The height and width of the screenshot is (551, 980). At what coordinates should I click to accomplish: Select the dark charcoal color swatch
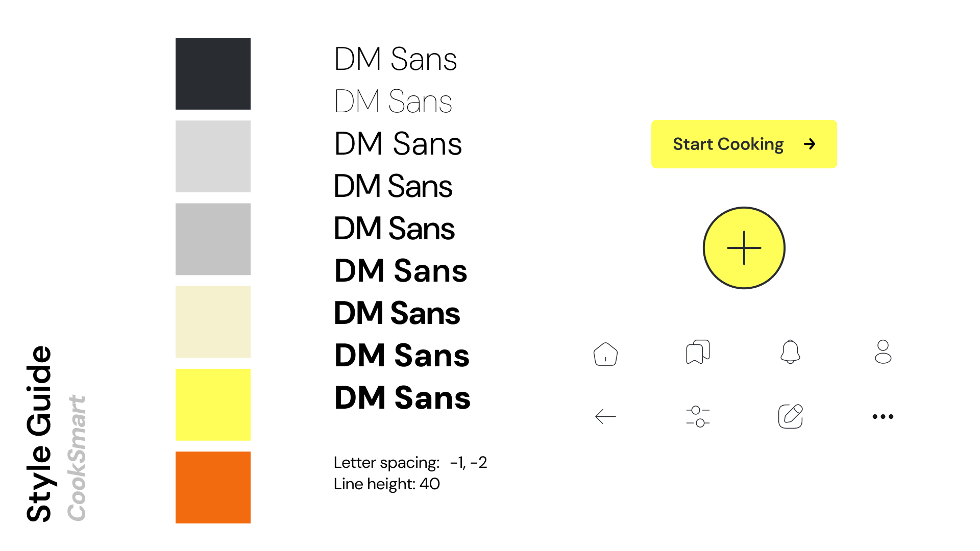pos(213,73)
